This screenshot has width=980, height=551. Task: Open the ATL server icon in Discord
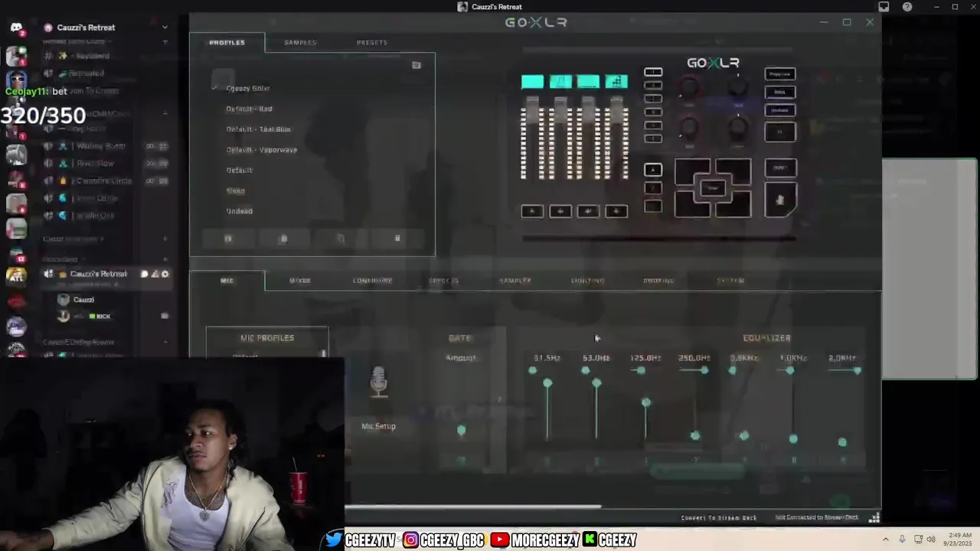(x=16, y=278)
